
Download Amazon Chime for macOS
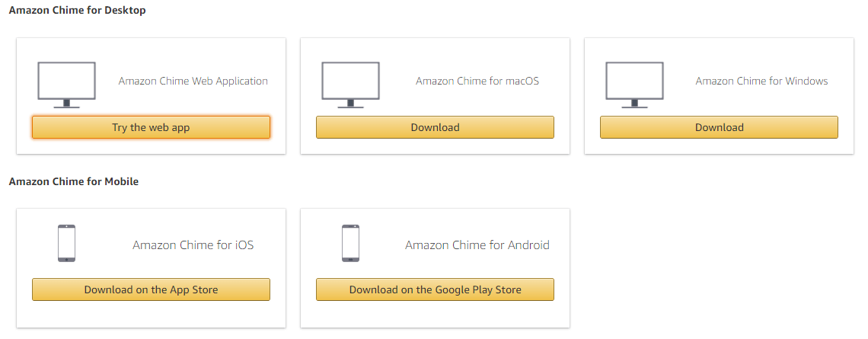435,127
